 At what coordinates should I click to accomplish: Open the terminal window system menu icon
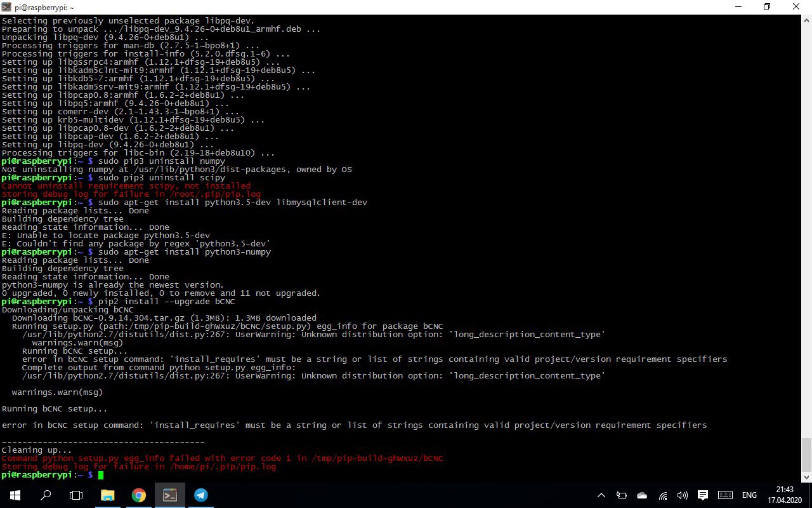(7, 7)
